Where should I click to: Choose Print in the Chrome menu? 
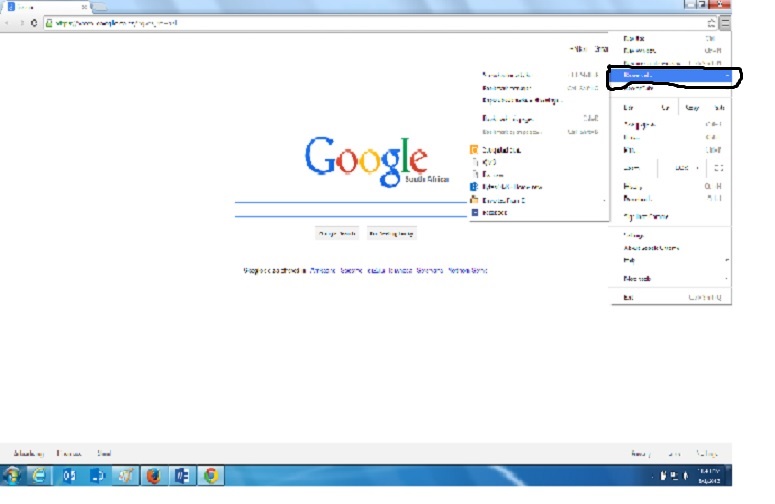pos(671,150)
